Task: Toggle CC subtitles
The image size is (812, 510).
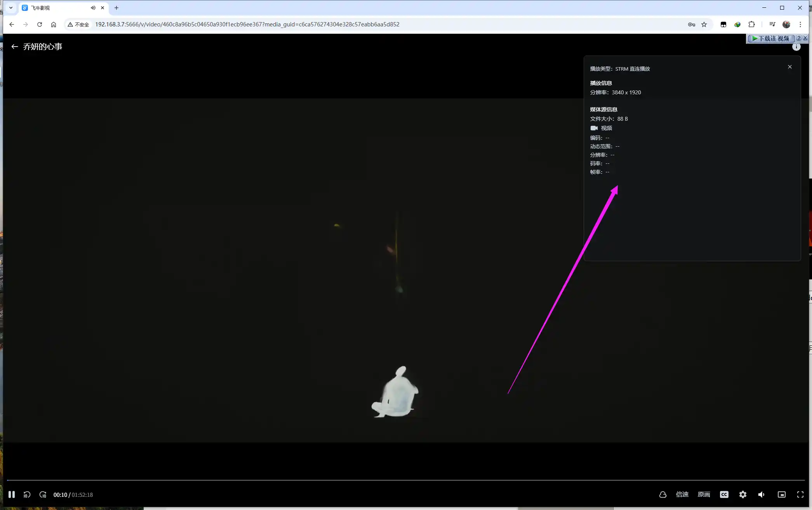Action: [x=724, y=494]
